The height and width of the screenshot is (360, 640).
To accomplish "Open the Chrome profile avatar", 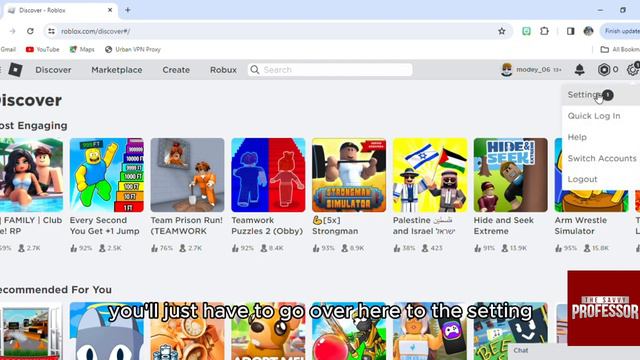I will pyautogui.click(x=588, y=31).
